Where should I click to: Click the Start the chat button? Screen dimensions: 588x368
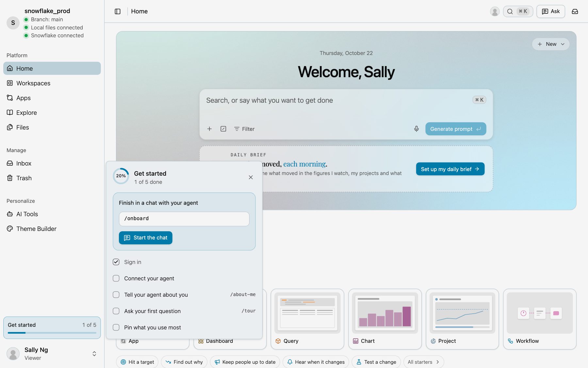coord(146,238)
